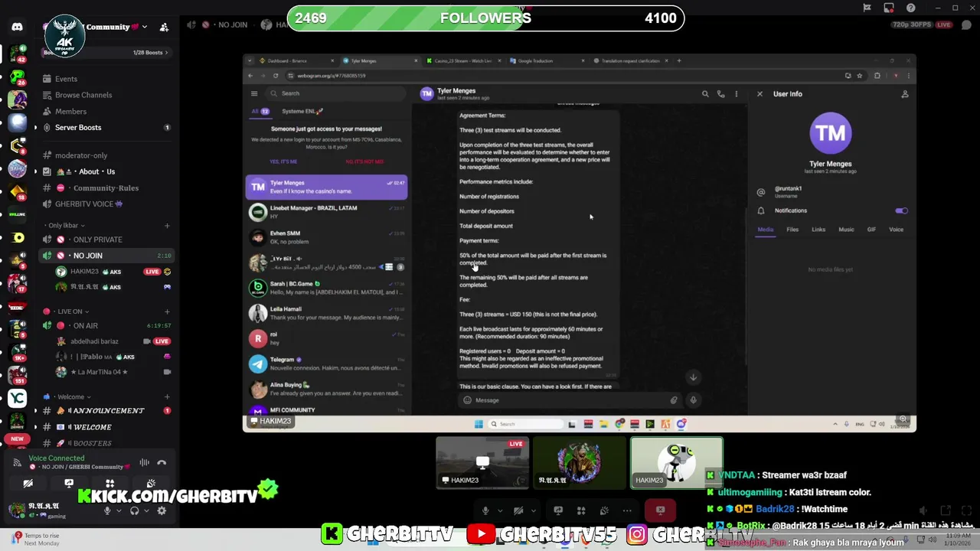Click the Tyler Menges chat in the shared Telegram window
Image resolution: width=980 pixels, height=551 pixels.
(x=327, y=187)
